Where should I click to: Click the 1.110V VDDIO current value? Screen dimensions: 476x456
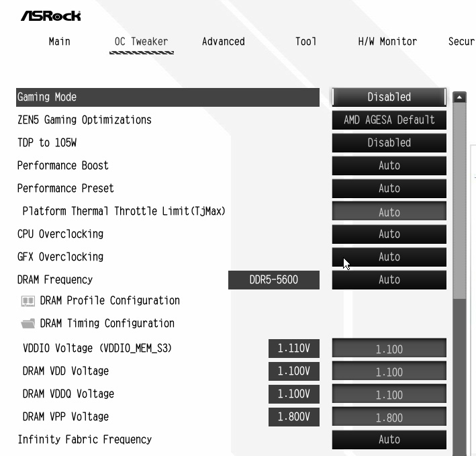[294, 349]
